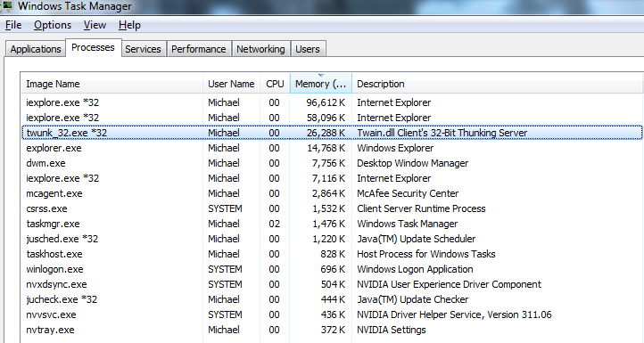Sort by Image Name column header
Screen dimensions: 644x343
click(112, 84)
